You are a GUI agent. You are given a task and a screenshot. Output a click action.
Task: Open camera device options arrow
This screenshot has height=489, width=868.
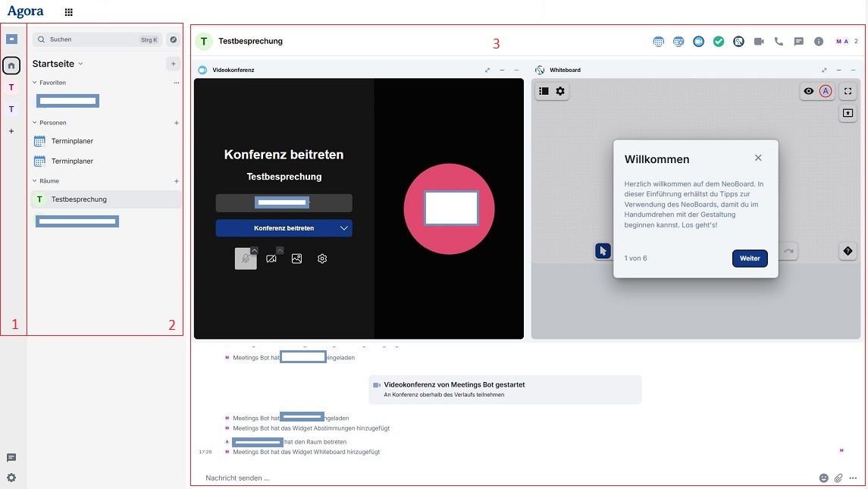pos(280,250)
